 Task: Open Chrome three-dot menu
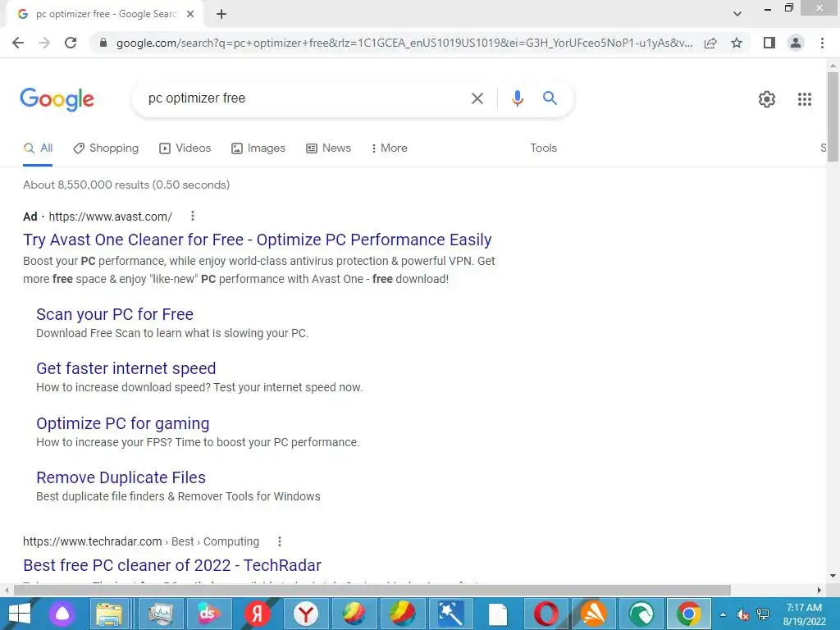[x=822, y=43]
